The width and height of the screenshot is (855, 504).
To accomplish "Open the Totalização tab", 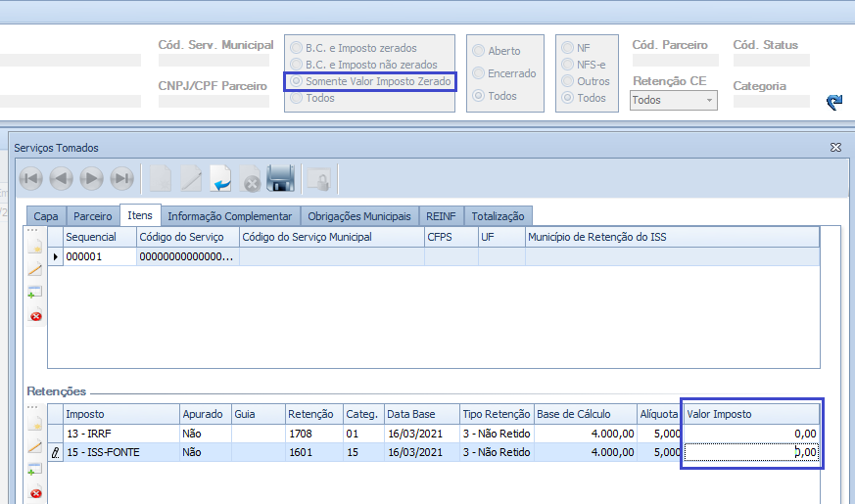I will tap(498, 216).
